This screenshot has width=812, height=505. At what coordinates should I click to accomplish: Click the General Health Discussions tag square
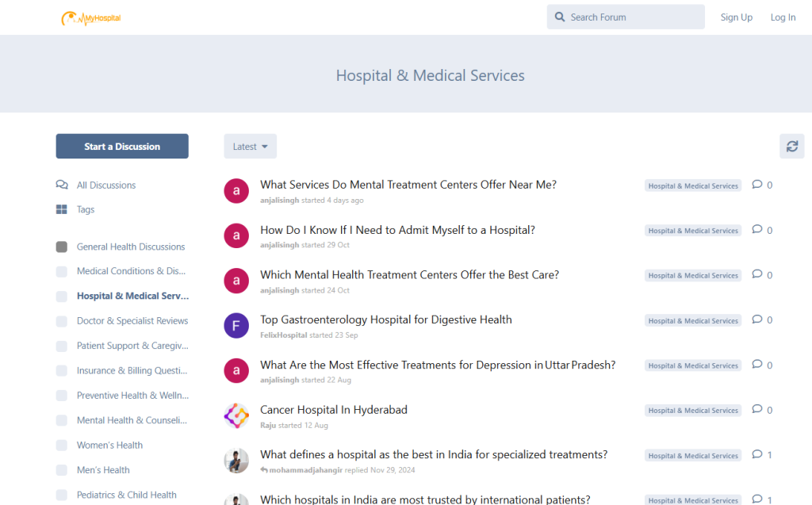pos(62,247)
